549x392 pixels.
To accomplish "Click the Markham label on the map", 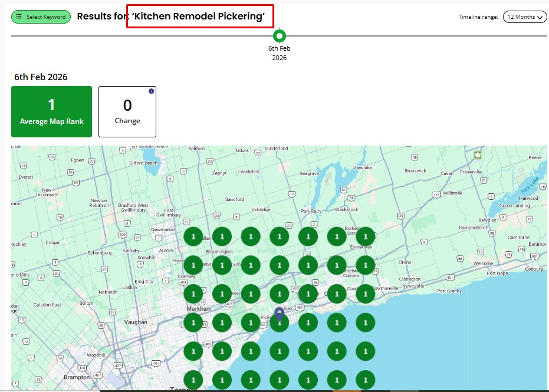I will pos(199,309).
